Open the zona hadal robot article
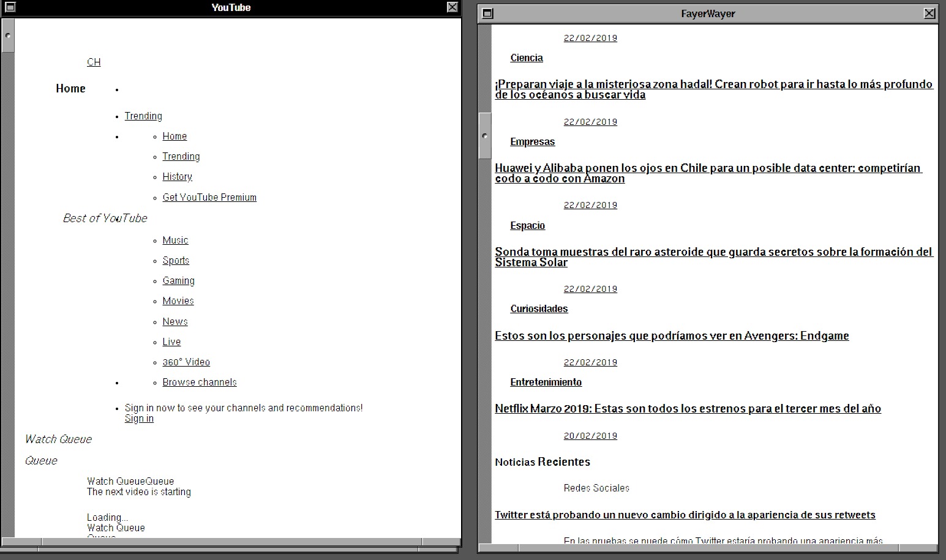 [714, 89]
